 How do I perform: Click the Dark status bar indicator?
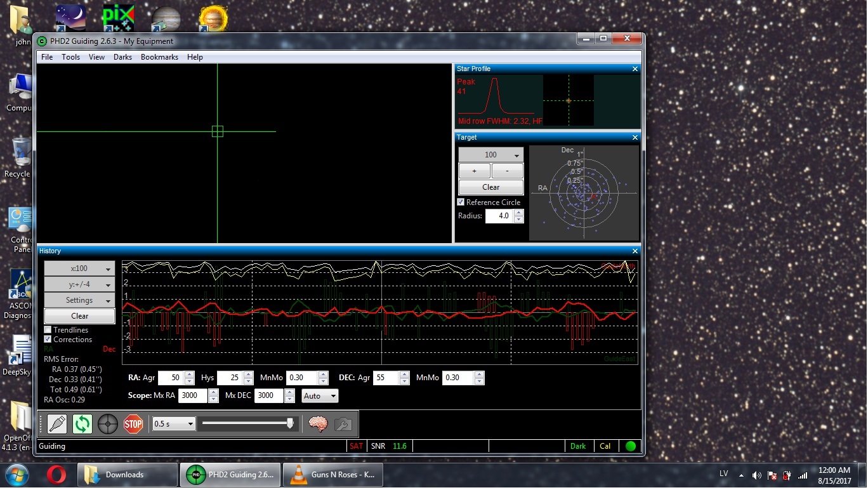(x=578, y=446)
